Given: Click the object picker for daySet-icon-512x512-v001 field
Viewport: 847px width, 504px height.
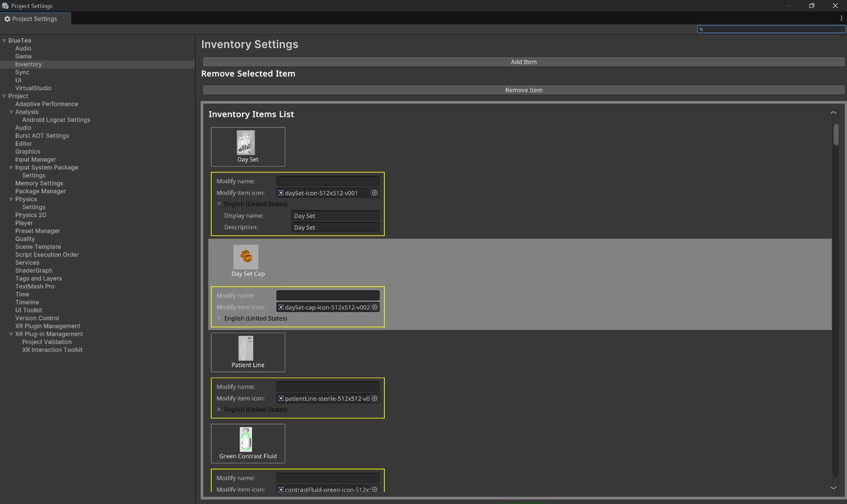Looking at the screenshot, I should click(375, 193).
